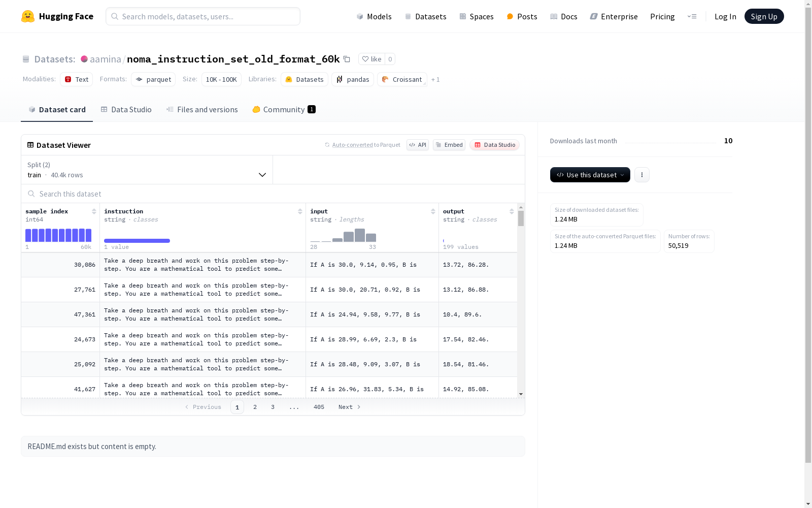The image size is (812, 508).
Task: Select the input cell with 24.94, 9.58
Action: (x=372, y=314)
